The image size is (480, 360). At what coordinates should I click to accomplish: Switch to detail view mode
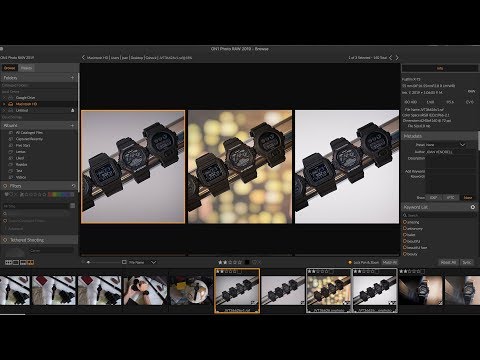(16, 263)
